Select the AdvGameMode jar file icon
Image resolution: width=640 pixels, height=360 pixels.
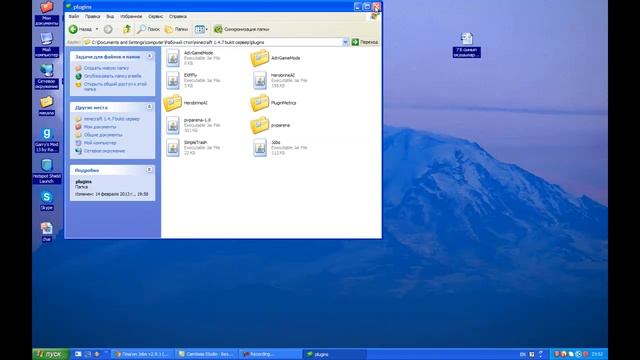[173, 58]
